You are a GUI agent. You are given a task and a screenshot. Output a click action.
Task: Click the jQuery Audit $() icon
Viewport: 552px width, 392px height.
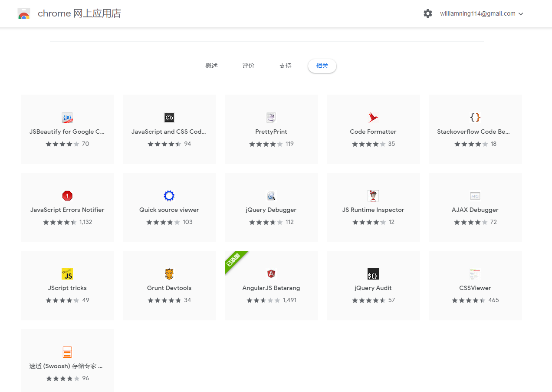[373, 274]
